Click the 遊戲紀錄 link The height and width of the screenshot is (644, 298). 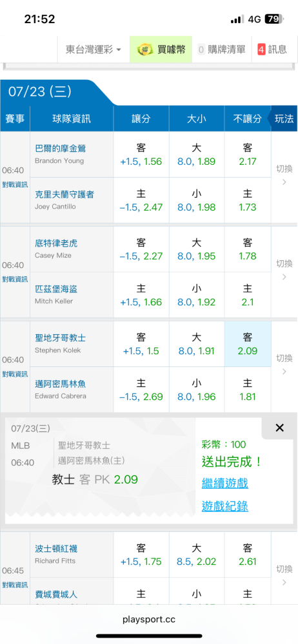click(x=224, y=506)
